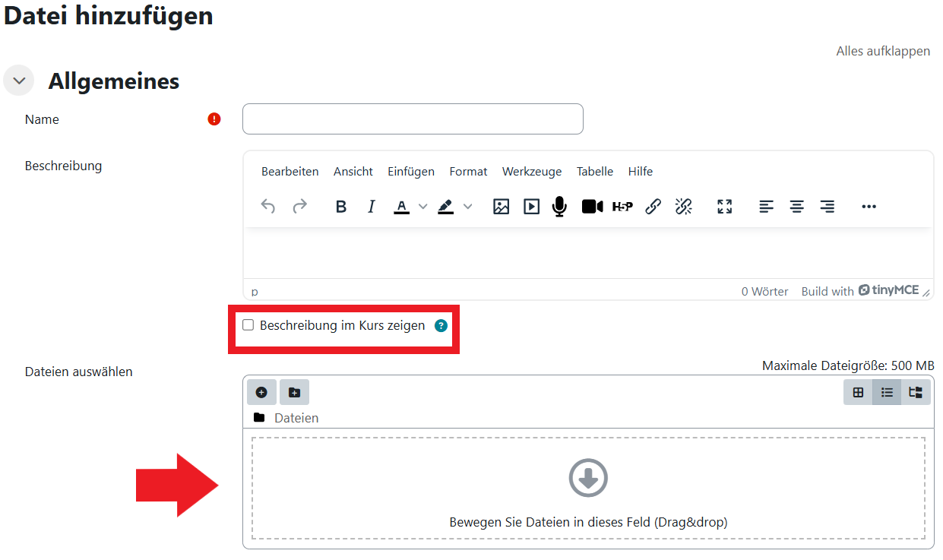Switch the file view to icons grid

[858, 392]
